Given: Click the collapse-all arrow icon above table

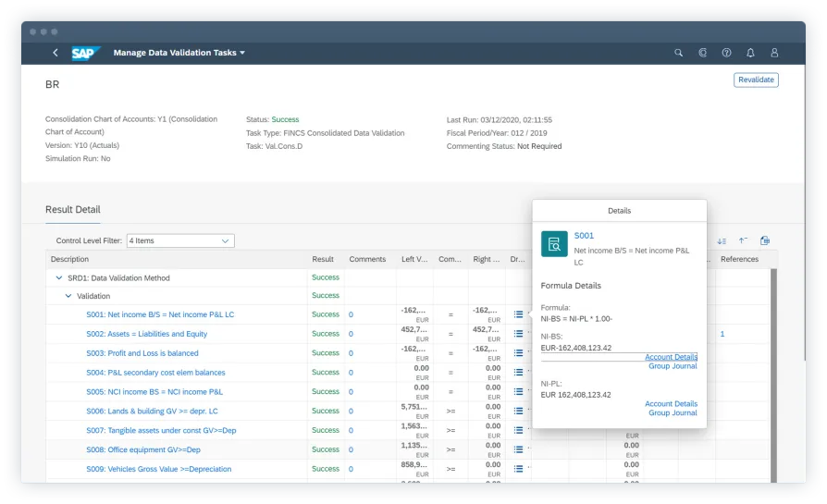Looking at the screenshot, I should click(x=743, y=240).
